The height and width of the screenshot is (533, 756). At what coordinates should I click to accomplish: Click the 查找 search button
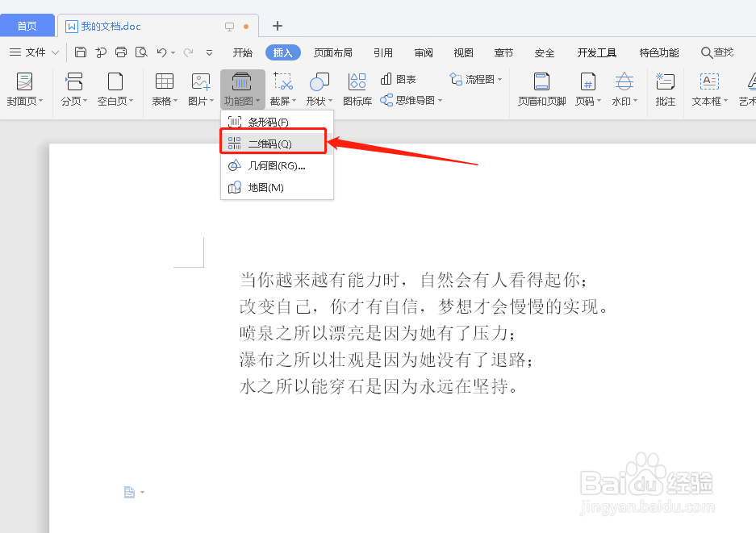[x=717, y=52]
